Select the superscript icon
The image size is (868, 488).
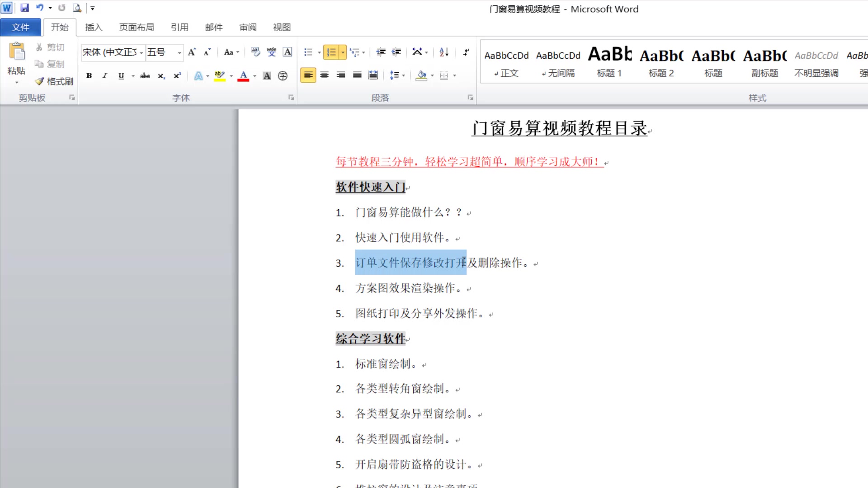pos(176,75)
